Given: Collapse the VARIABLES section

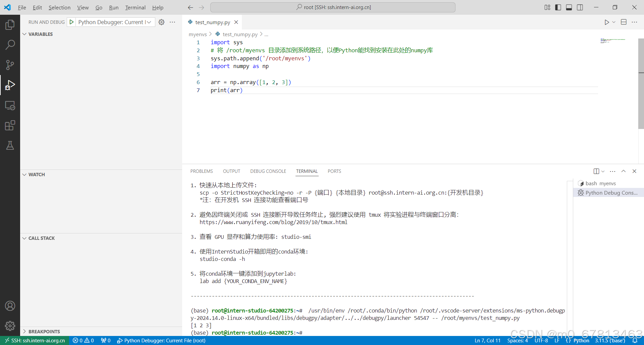Looking at the screenshot, I should coord(24,34).
